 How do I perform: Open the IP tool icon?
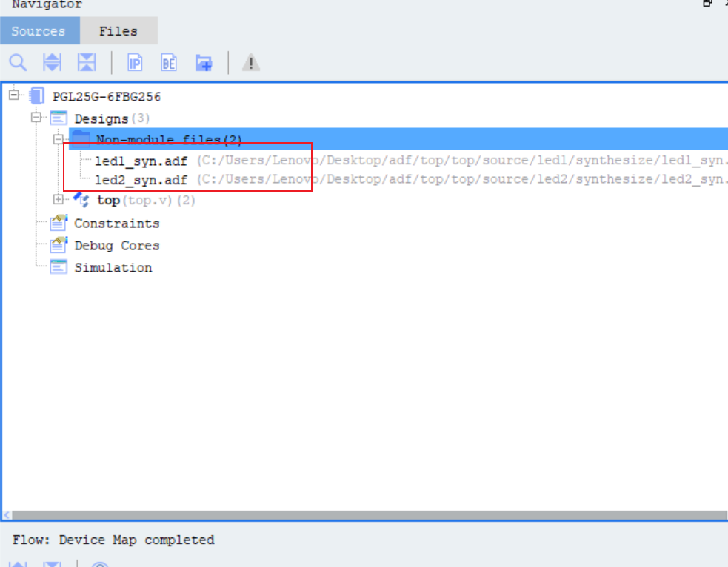pos(135,63)
